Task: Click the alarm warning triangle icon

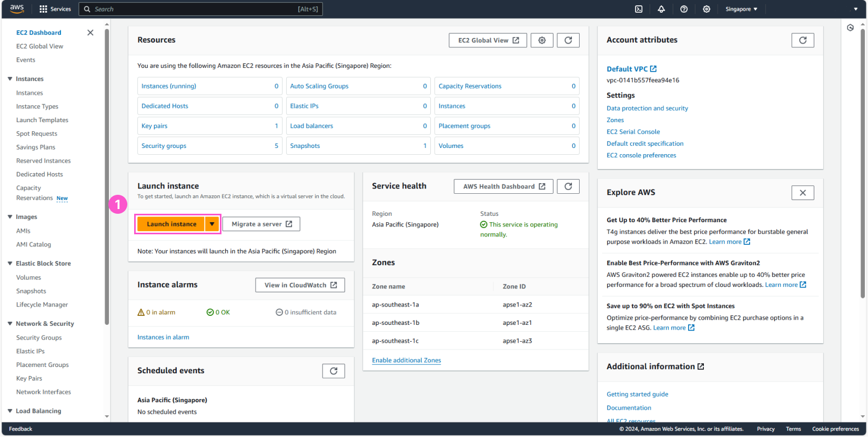Action: click(x=141, y=312)
